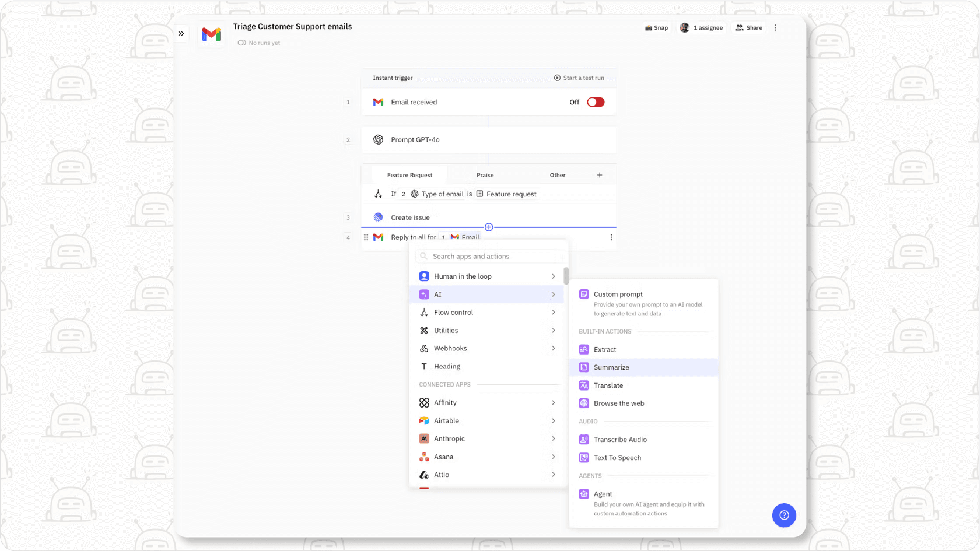Select the Webhooks icon
The width and height of the screenshot is (980, 551).
(x=424, y=348)
